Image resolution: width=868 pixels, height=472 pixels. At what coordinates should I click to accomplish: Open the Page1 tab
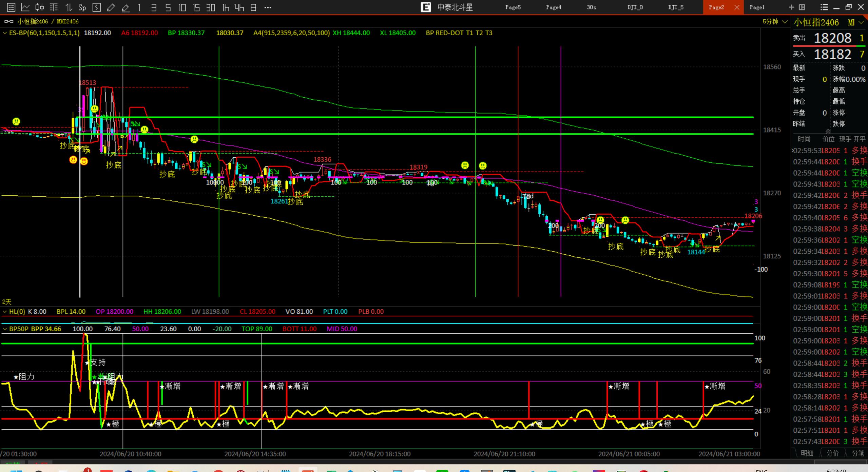click(x=757, y=7)
